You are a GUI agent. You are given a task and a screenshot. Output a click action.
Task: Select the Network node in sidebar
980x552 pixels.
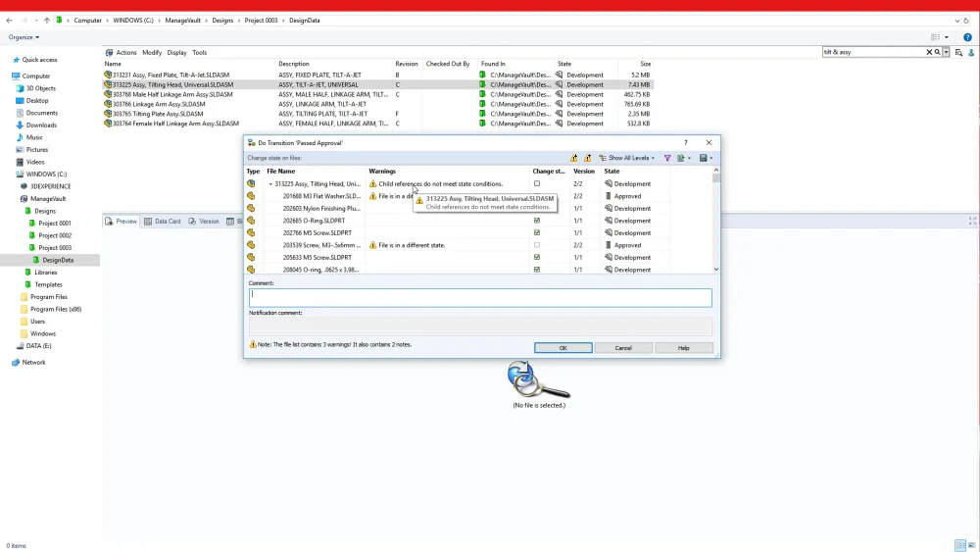coord(33,363)
